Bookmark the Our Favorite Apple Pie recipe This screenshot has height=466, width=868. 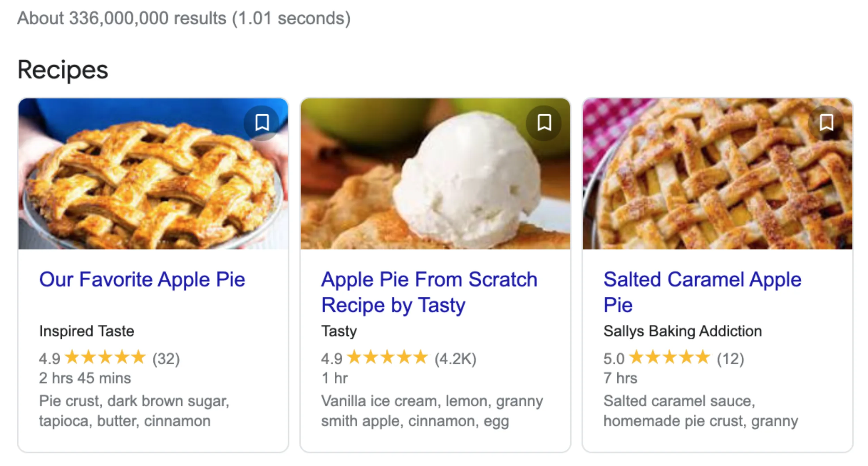tap(262, 123)
